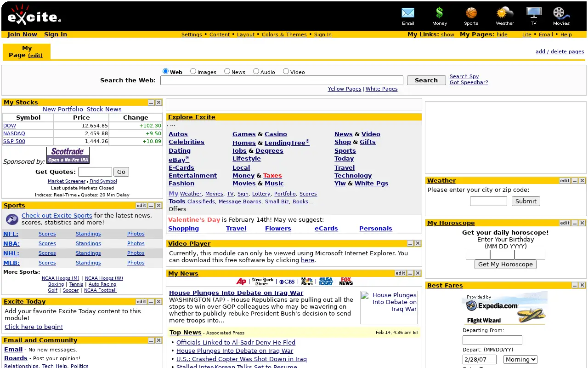
Task: Collapse the Video Player module
Action: (x=410, y=243)
